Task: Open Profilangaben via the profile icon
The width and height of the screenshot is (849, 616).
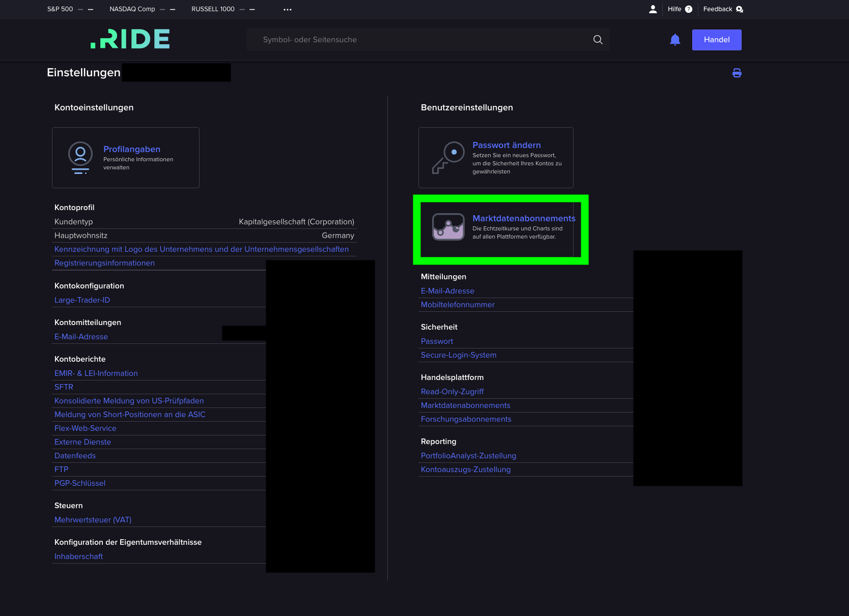Action: 80,157
